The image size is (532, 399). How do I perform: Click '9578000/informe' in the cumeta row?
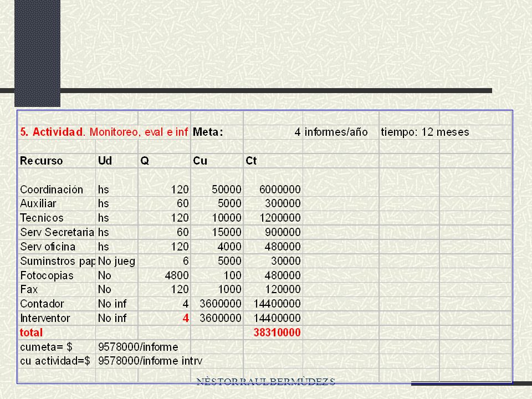138,347
